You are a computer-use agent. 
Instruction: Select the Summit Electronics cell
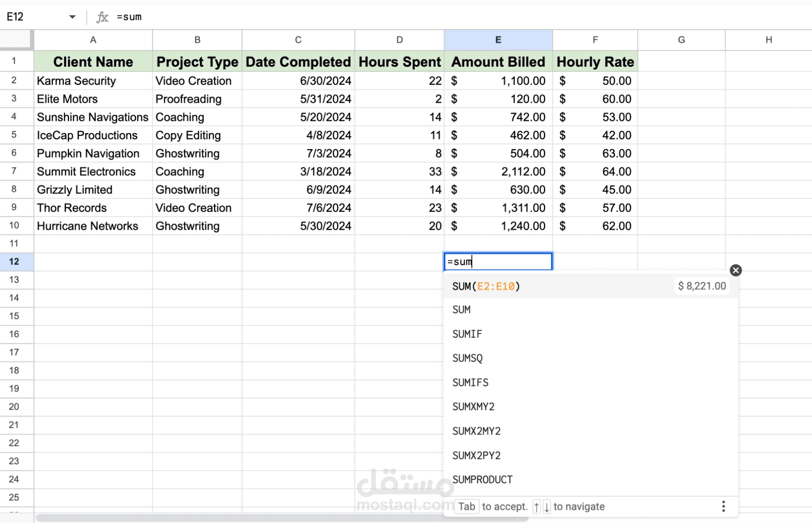[93, 172]
